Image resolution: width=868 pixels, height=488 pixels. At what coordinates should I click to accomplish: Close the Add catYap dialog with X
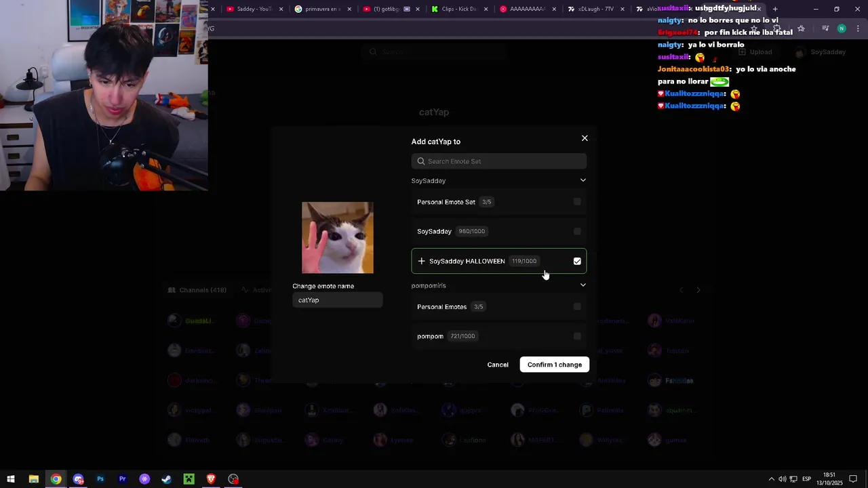coord(585,138)
